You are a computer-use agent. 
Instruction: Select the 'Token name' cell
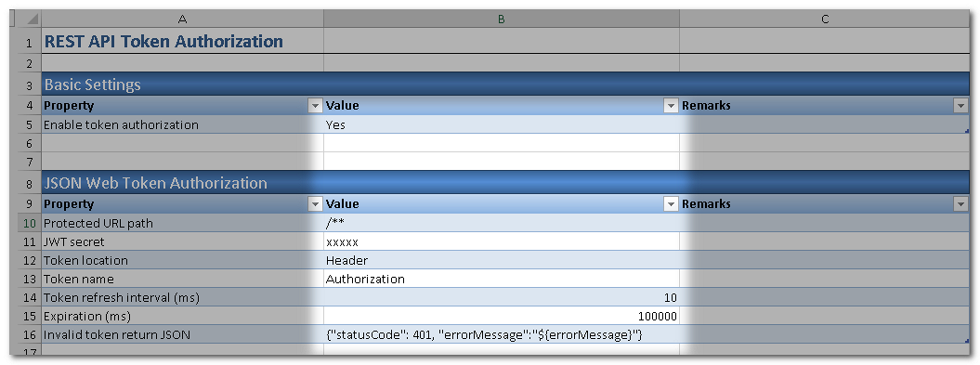pyautogui.click(x=182, y=279)
